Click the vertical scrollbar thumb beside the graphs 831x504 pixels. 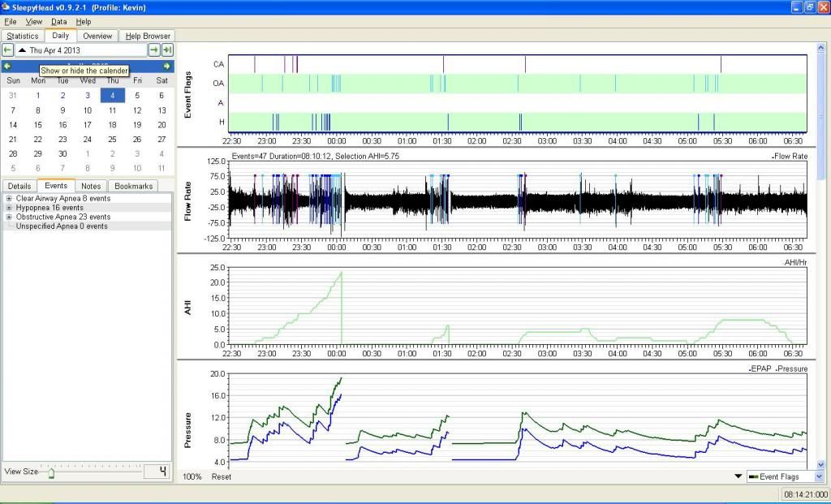point(821,117)
